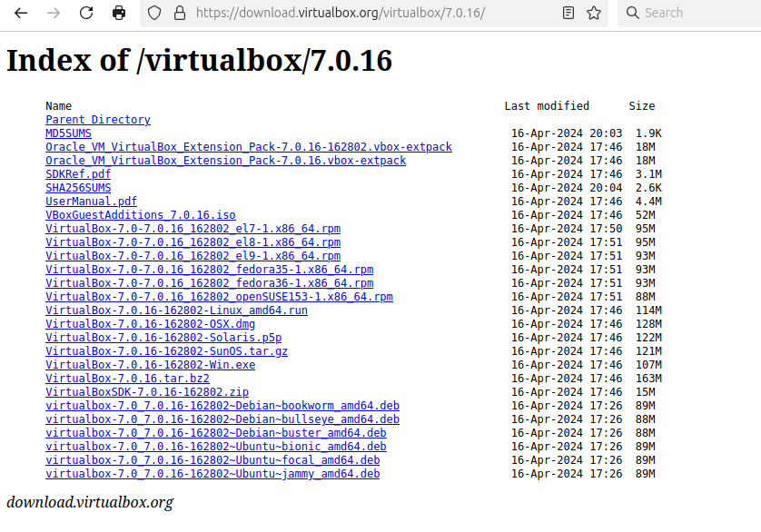Download the SunOS.tar.gz archive
The height and width of the screenshot is (532, 761).
166,350
